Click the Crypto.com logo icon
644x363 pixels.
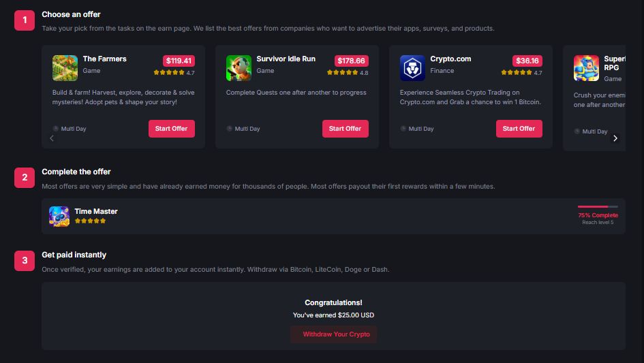[412, 68]
